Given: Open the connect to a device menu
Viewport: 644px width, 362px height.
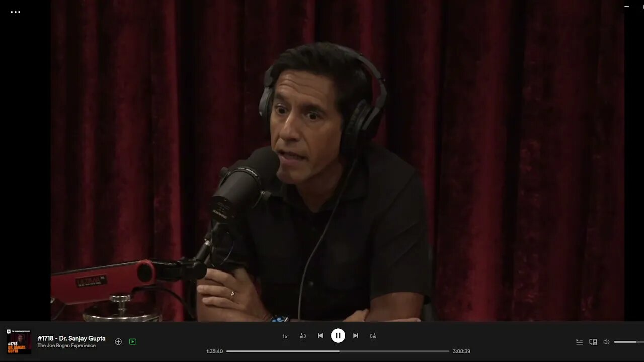Looking at the screenshot, I should pos(593,342).
